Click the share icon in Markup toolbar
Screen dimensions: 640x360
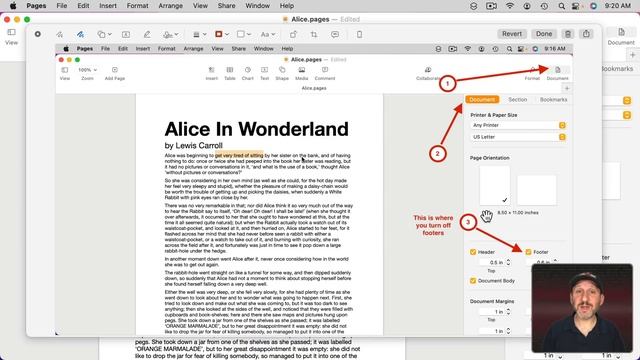point(587,34)
